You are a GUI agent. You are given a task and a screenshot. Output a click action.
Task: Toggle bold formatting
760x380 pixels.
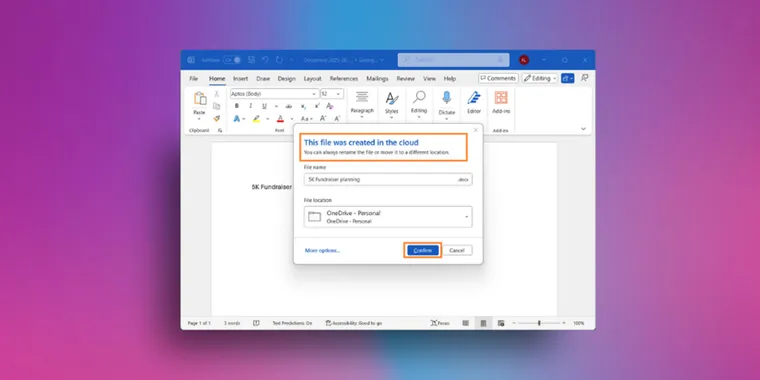tap(237, 106)
